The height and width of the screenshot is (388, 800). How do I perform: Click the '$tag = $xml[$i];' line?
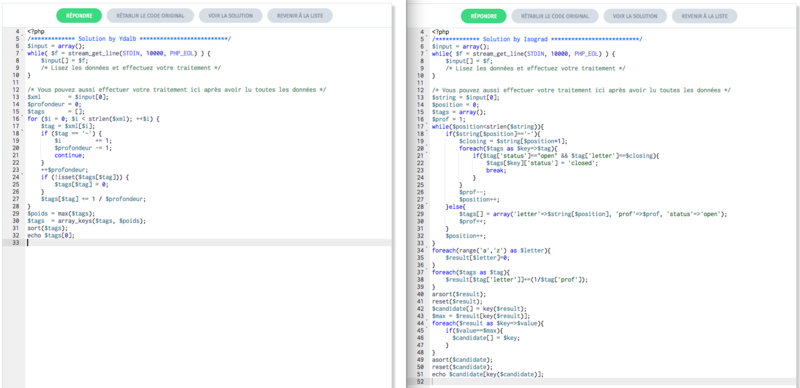pyautogui.click(x=68, y=126)
